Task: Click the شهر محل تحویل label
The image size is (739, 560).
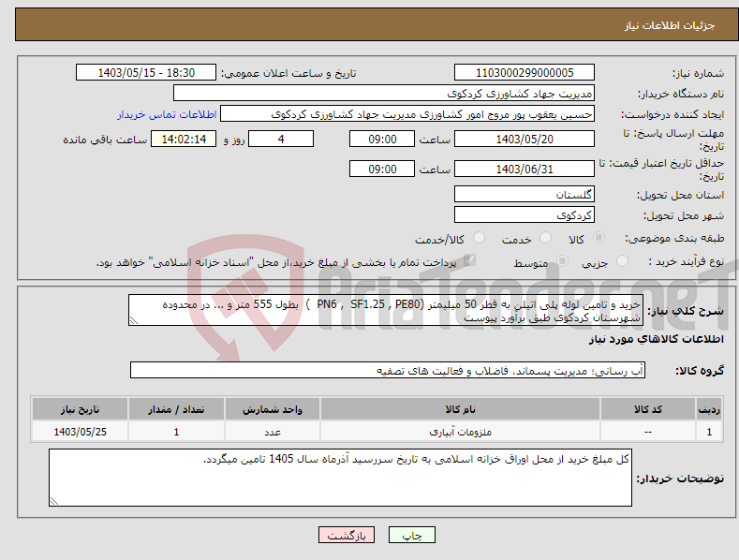Action: click(x=684, y=215)
